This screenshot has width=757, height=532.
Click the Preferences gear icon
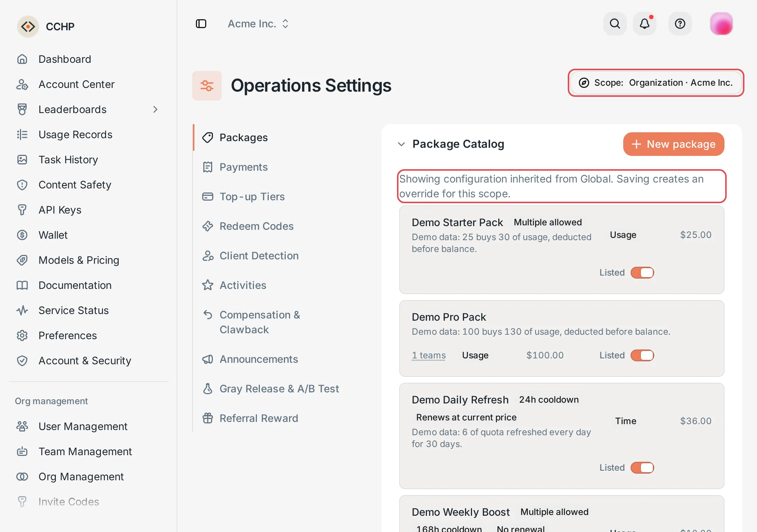click(22, 335)
